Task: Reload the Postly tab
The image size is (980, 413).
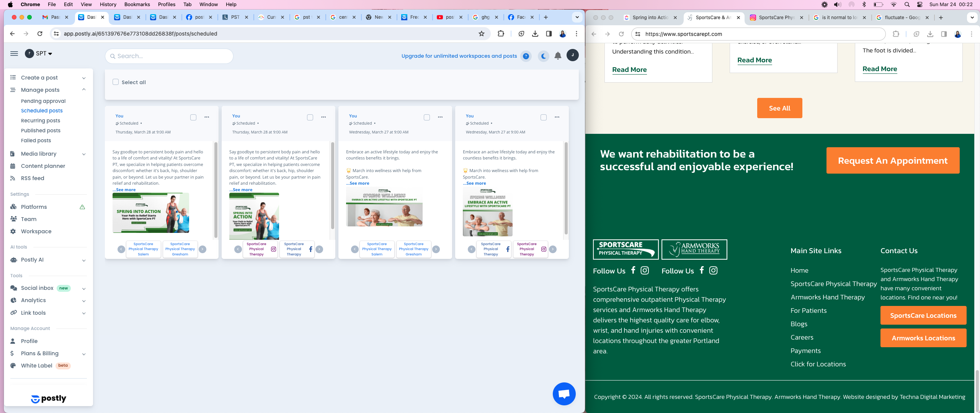Action: click(x=40, y=34)
